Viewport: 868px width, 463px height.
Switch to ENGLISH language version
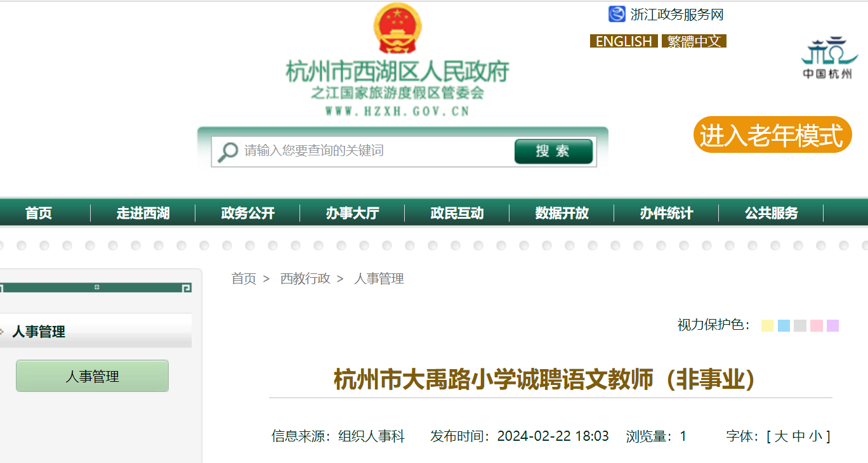point(624,41)
